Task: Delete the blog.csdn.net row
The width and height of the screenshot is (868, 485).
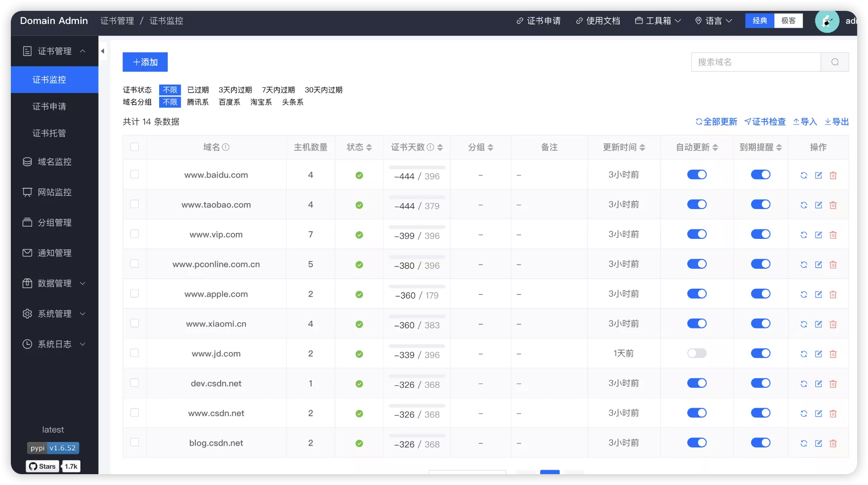Action: click(833, 443)
